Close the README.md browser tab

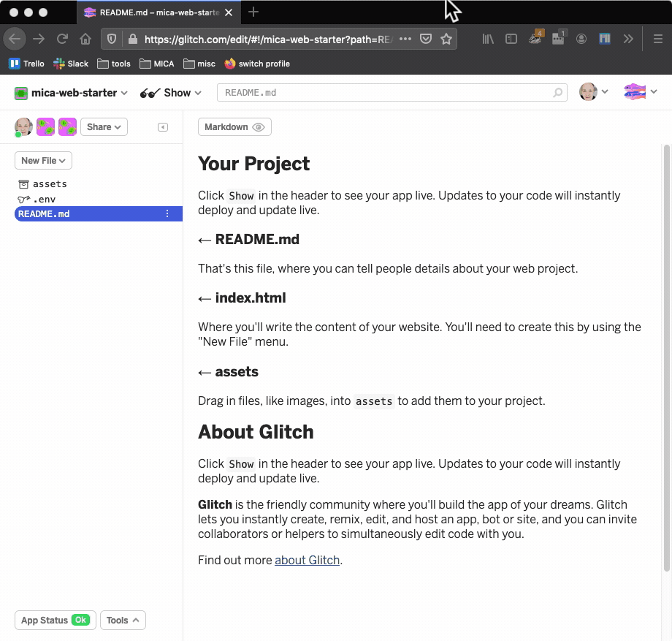click(229, 12)
